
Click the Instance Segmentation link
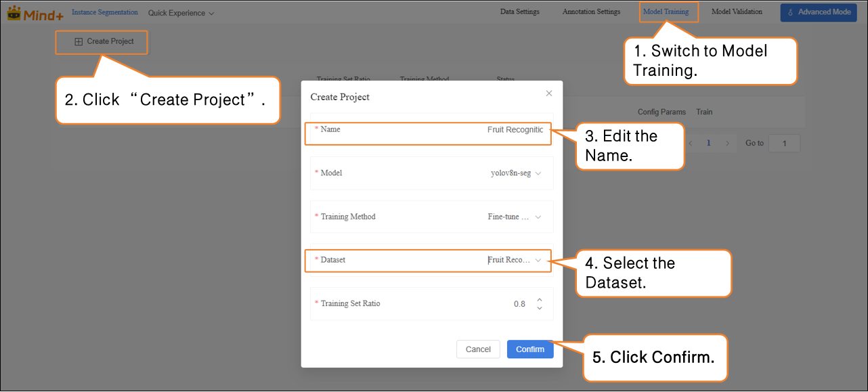point(105,12)
